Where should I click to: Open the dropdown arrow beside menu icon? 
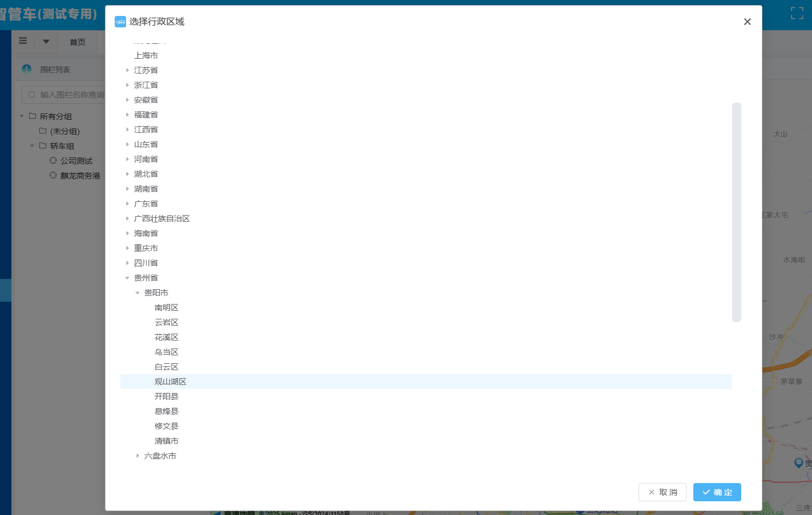coord(46,41)
